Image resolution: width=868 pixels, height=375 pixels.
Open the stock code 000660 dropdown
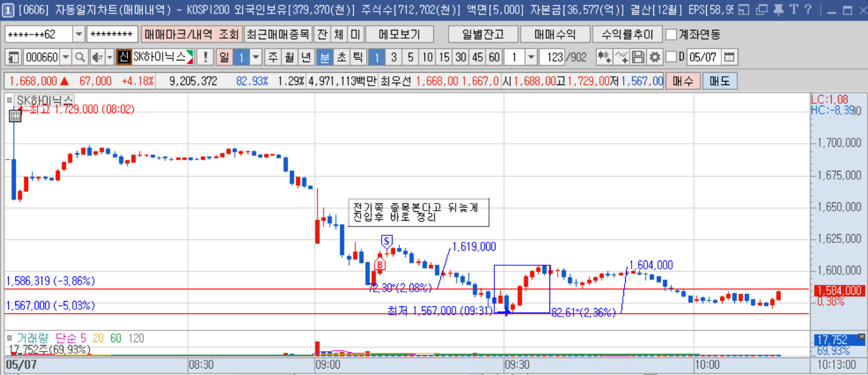coord(66,58)
